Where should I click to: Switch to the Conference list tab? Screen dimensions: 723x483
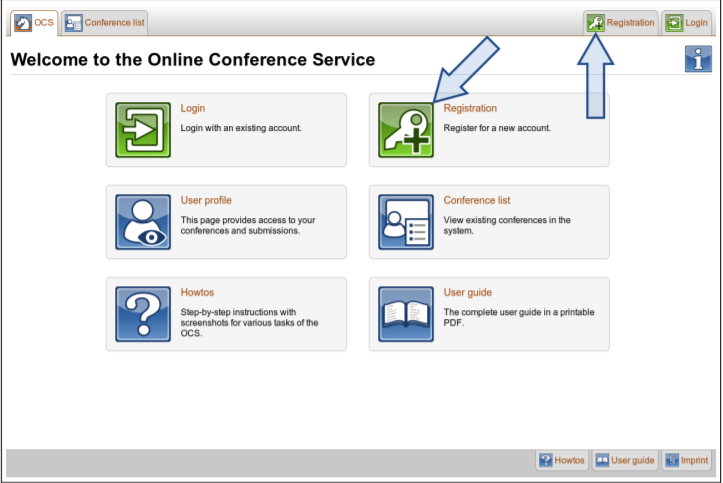point(105,22)
